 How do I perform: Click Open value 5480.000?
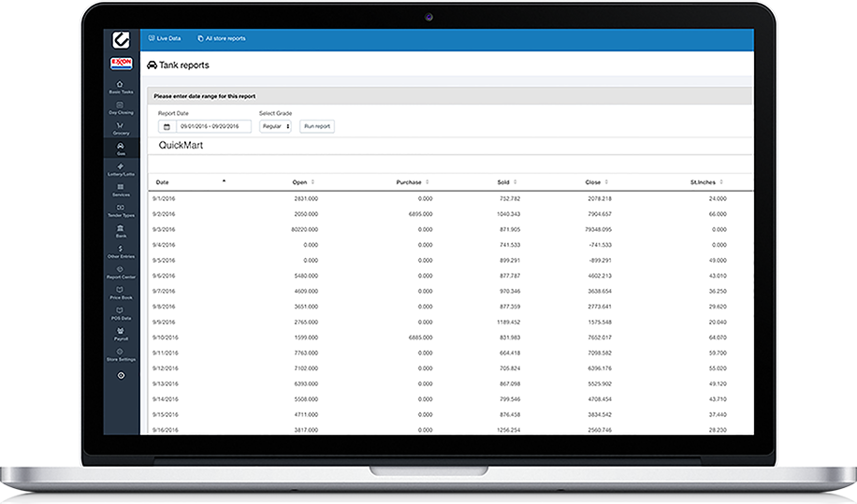[306, 276]
